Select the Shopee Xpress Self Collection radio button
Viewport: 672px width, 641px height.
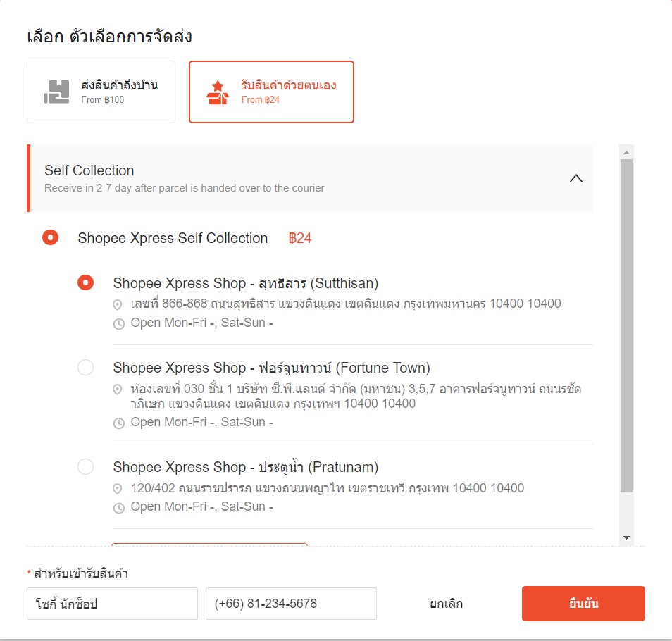click(50, 237)
